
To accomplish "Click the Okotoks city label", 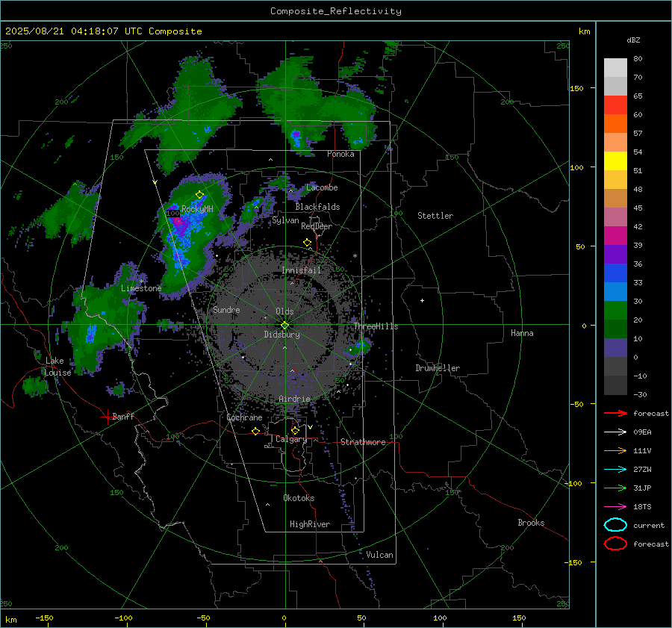I will (x=299, y=498).
